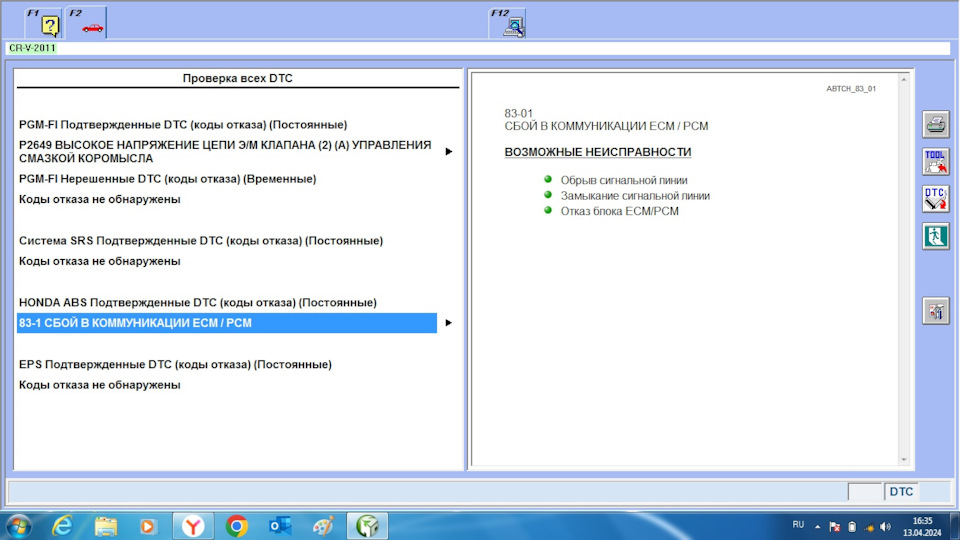This screenshot has width=960, height=540.
Task: Open the TOOL icon in right sidebar
Action: click(x=936, y=162)
